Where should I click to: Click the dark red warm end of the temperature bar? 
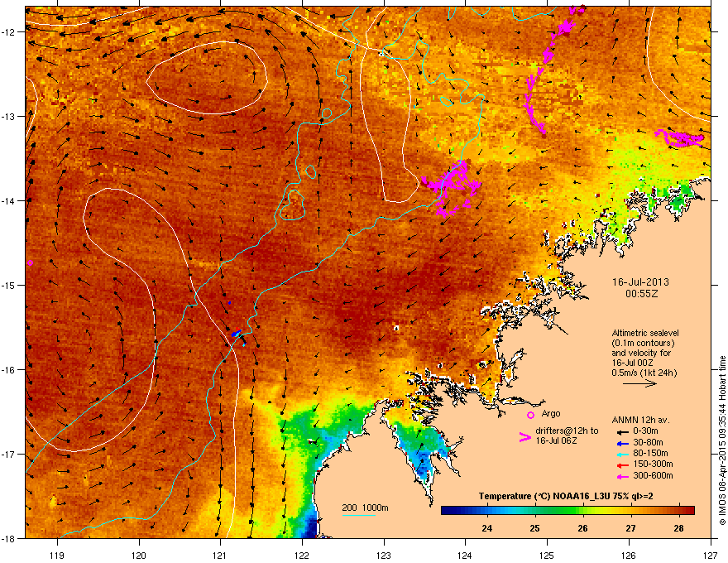[688, 511]
